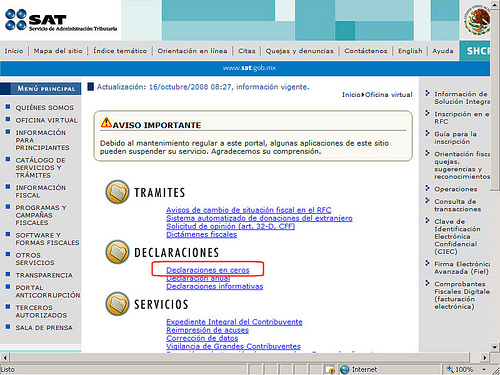This screenshot has height=375, width=500.
Task: Select Portal anticorrupción
Action: [x=48, y=291]
